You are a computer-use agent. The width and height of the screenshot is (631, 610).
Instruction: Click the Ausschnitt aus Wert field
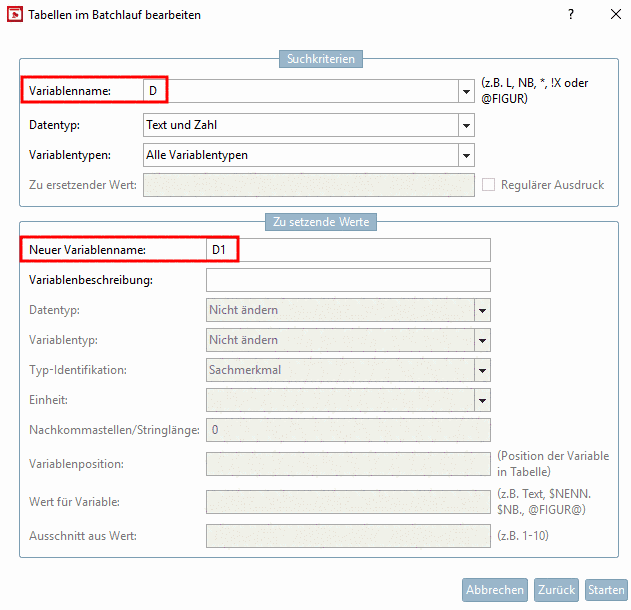348,536
